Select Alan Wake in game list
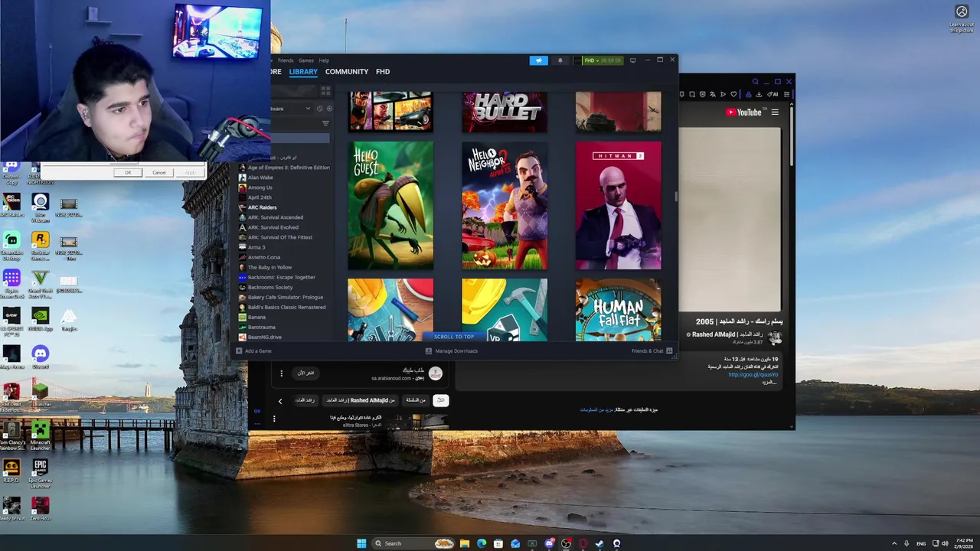The image size is (980, 551). (x=256, y=178)
